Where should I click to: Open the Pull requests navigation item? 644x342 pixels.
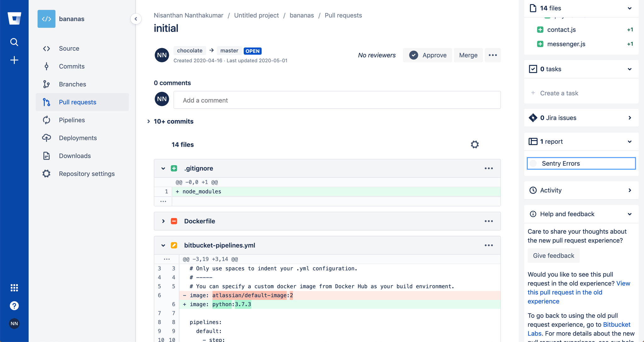click(77, 102)
